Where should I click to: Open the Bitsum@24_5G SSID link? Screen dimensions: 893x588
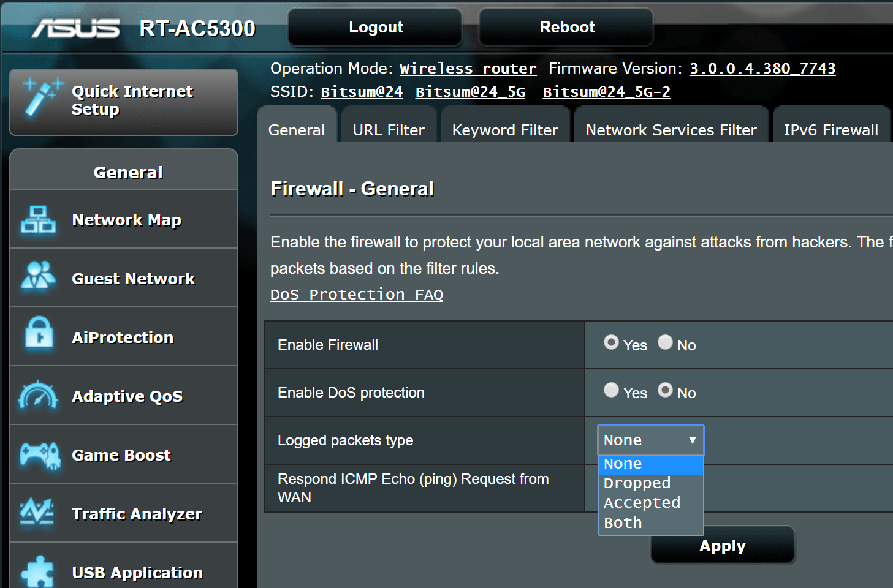pos(470,92)
